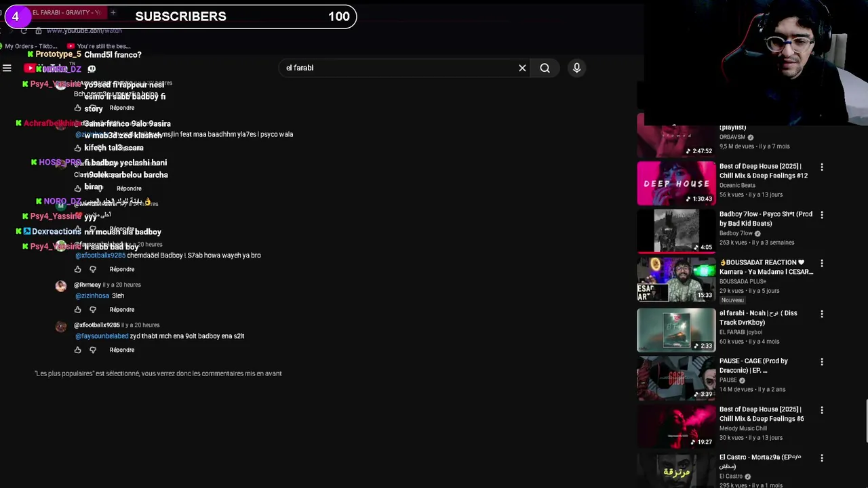Click the @Rvmeey username
This screenshot has height=488, width=868.
click(x=87, y=285)
